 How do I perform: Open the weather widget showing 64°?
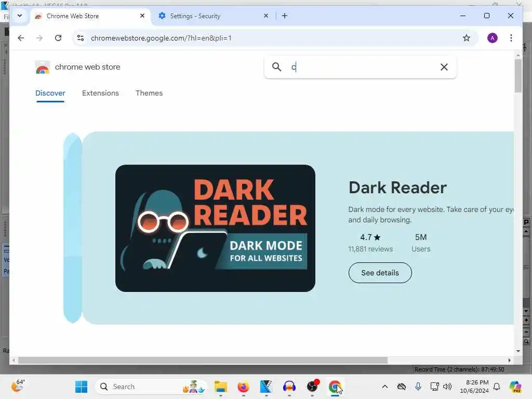tap(18, 386)
